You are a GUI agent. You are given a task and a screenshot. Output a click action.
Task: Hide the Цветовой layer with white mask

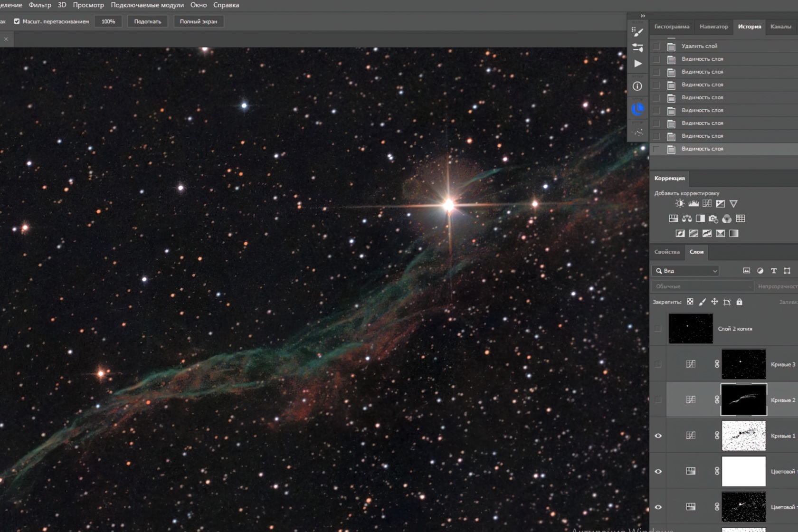pyautogui.click(x=658, y=471)
